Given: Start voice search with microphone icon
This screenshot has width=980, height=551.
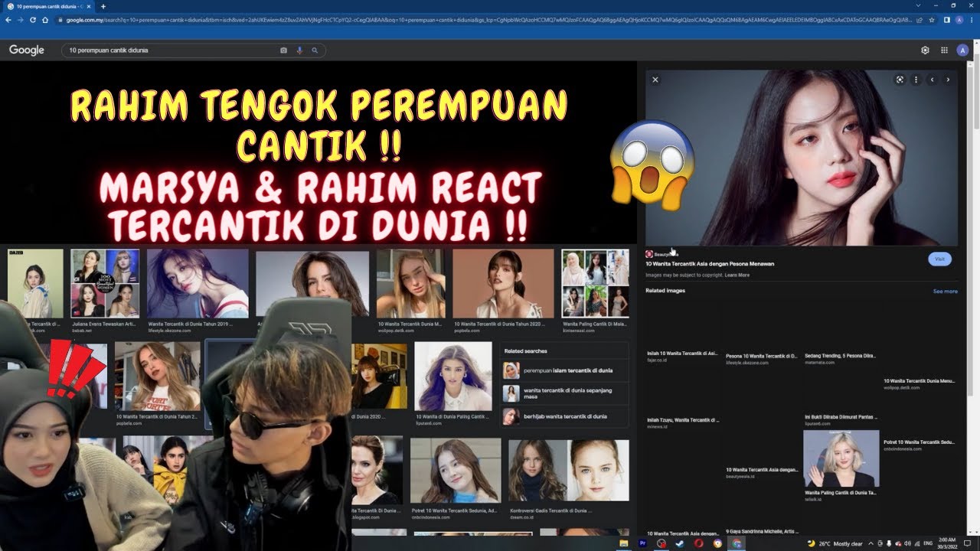Looking at the screenshot, I should point(299,51).
